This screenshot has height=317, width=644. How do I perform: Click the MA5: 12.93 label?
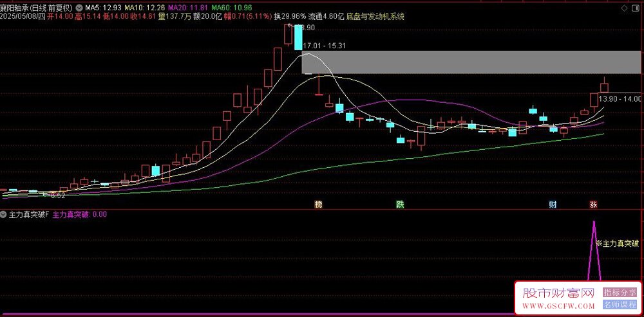tap(103, 8)
